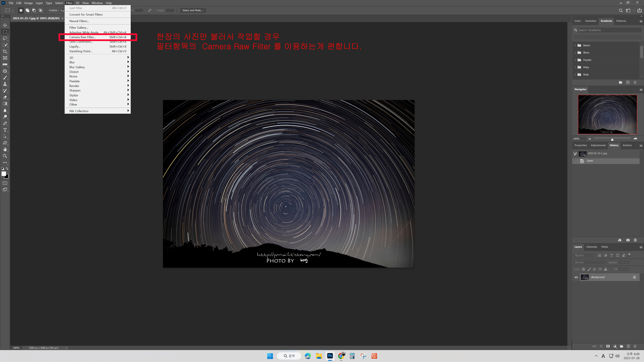Click the Navigator preview thumbnail
This screenshot has height=362, width=644.
[x=607, y=114]
